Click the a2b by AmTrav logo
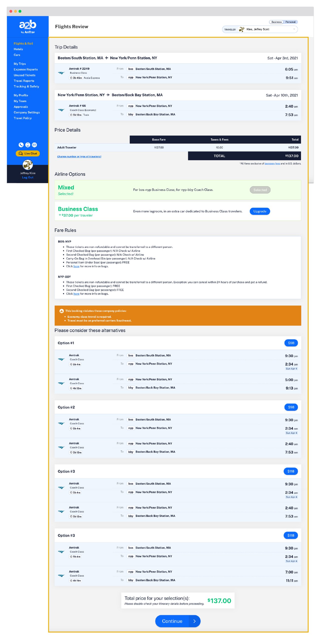The width and height of the screenshot is (321, 644). (28, 26)
